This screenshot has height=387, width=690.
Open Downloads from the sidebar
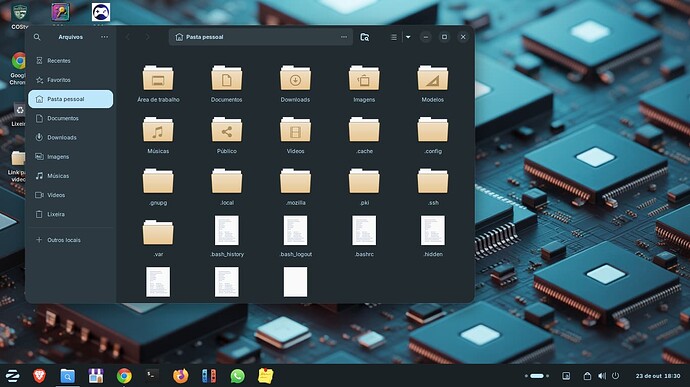click(x=70, y=137)
